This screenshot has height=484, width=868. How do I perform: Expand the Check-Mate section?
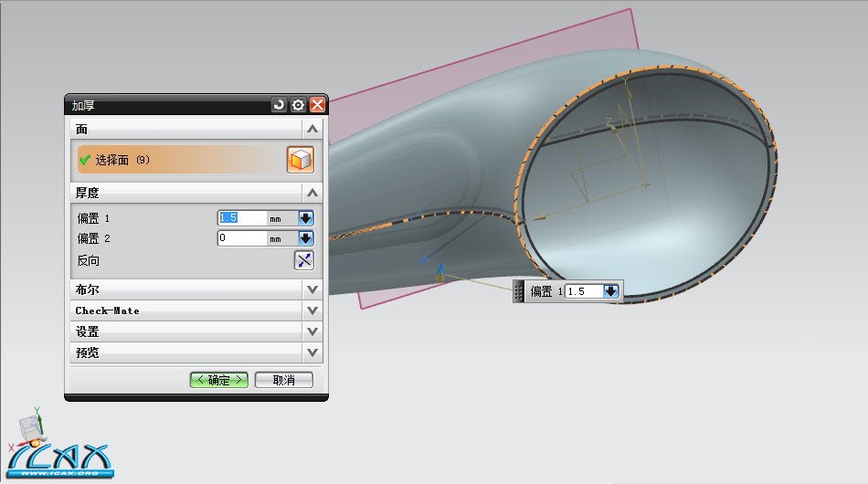(x=312, y=310)
